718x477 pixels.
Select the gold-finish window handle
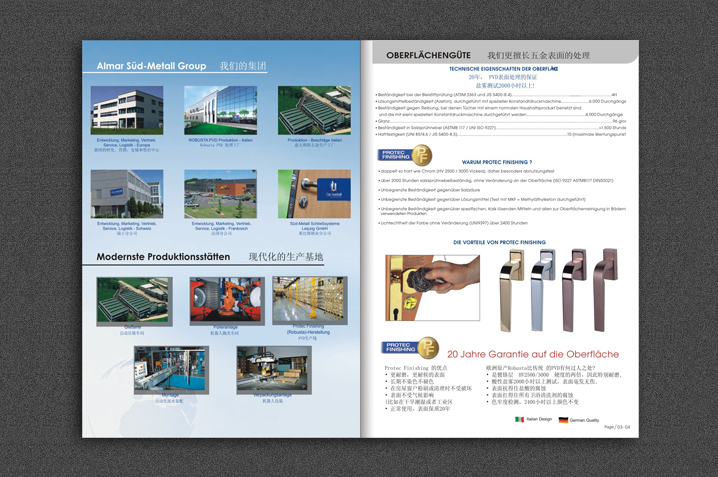(x=511, y=290)
